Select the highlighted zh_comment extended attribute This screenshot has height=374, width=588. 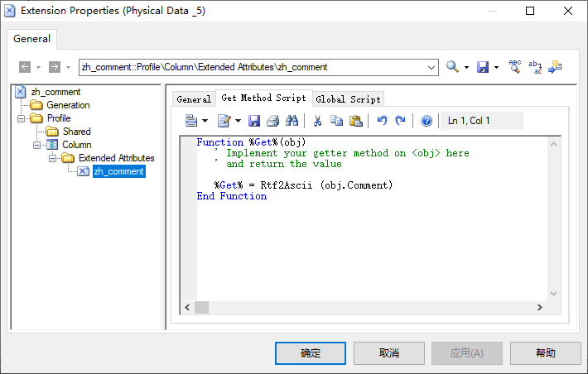pos(119,171)
